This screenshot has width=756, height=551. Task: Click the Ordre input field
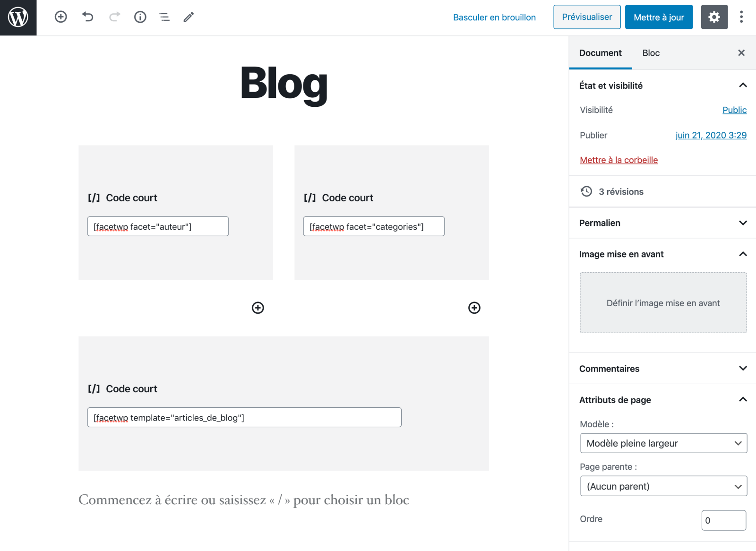723,520
